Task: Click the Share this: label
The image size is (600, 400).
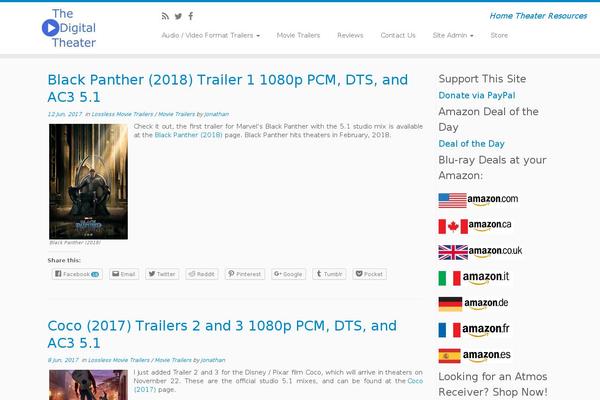Action: (x=64, y=260)
